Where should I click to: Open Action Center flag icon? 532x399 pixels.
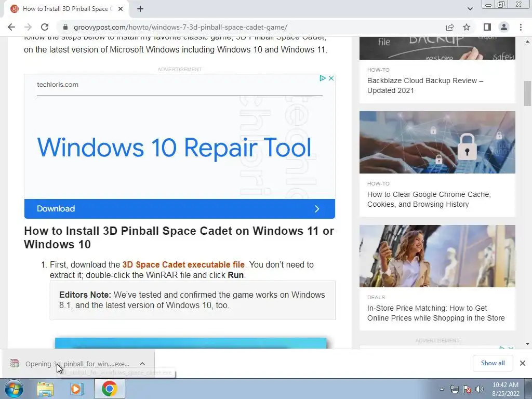(467, 389)
